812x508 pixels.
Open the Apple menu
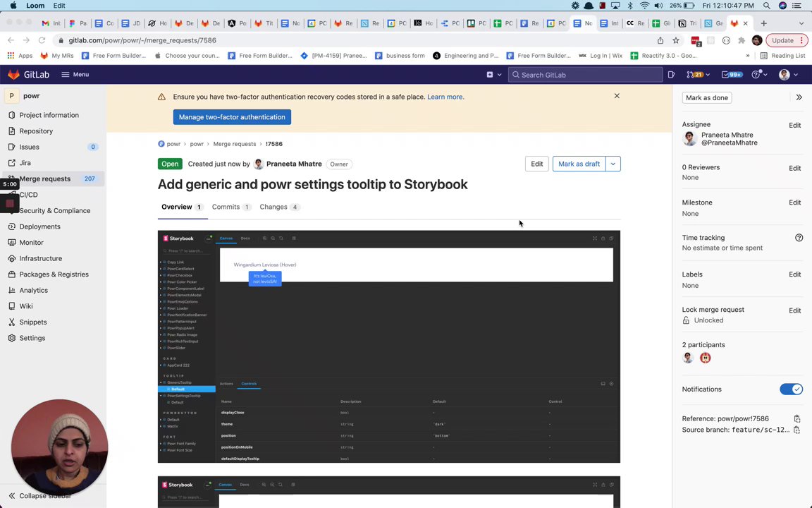[x=13, y=6]
